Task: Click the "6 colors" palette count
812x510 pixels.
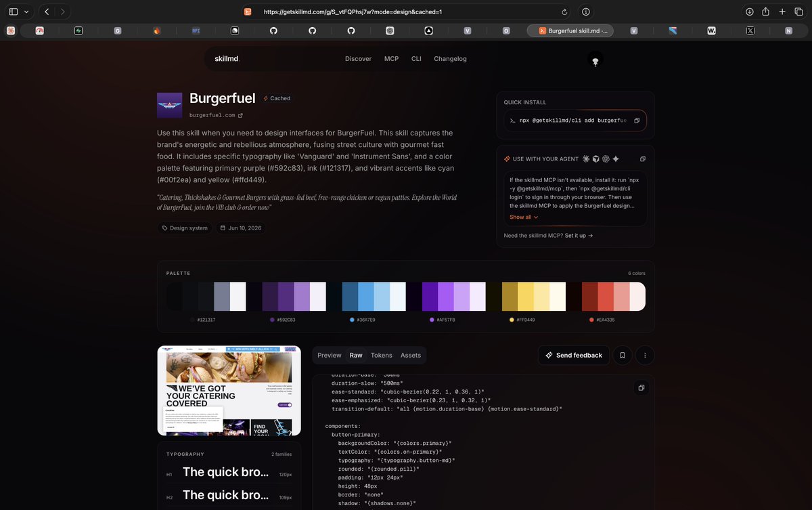Action: (637, 273)
